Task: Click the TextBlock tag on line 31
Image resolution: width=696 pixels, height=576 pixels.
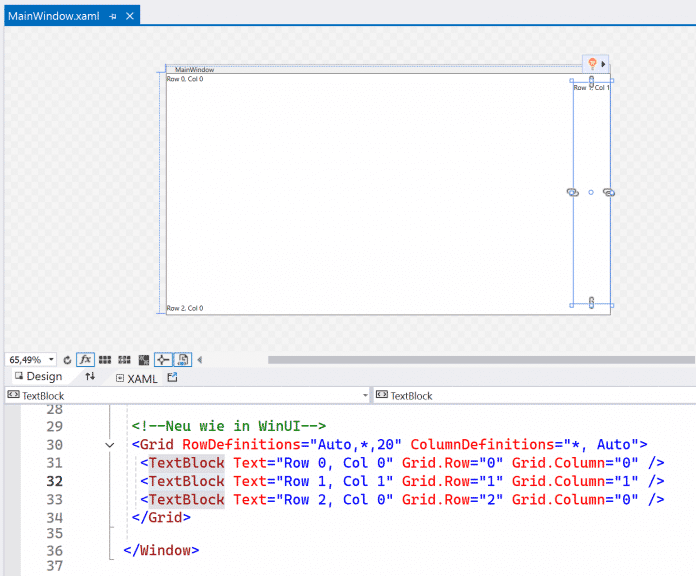Action: click(186, 463)
